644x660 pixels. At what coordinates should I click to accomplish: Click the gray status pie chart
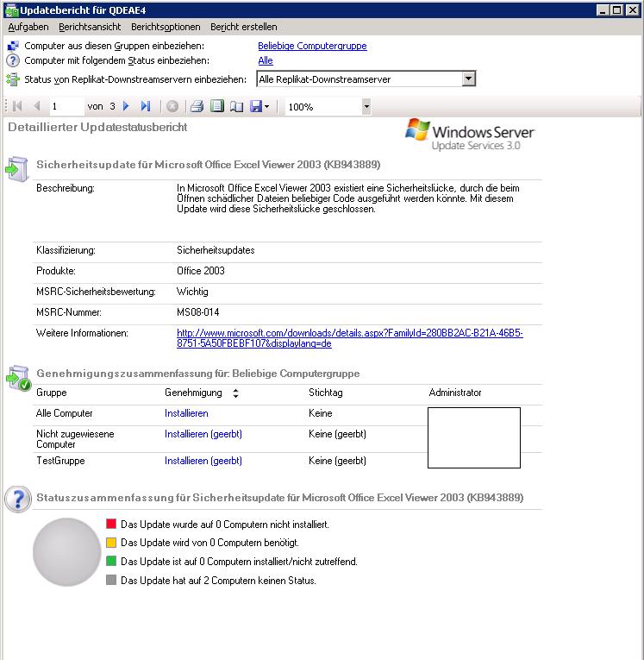67,552
